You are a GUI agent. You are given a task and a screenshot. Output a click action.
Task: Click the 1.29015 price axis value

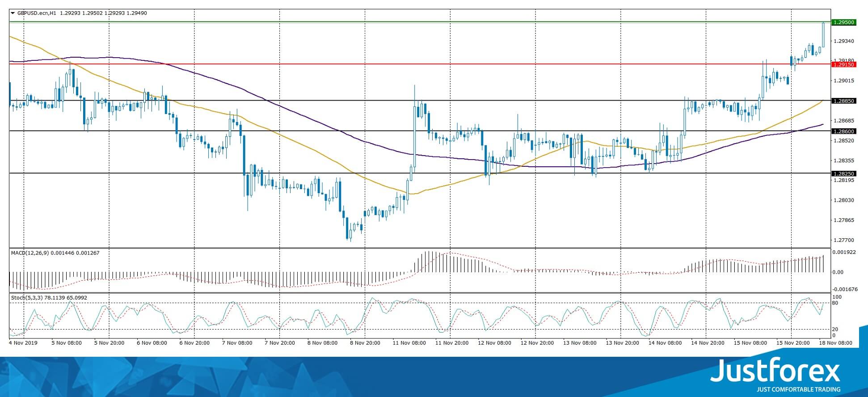[843, 81]
